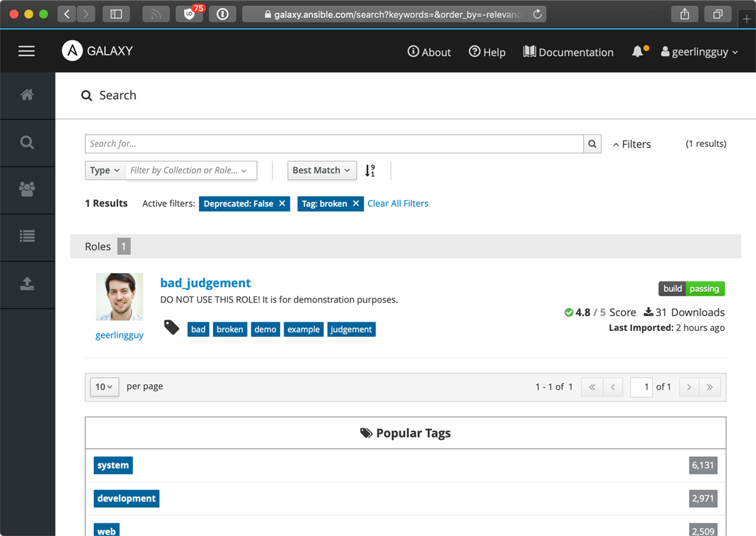Open Search from the sidebar magnifier
The width and height of the screenshot is (756, 536).
point(27,143)
